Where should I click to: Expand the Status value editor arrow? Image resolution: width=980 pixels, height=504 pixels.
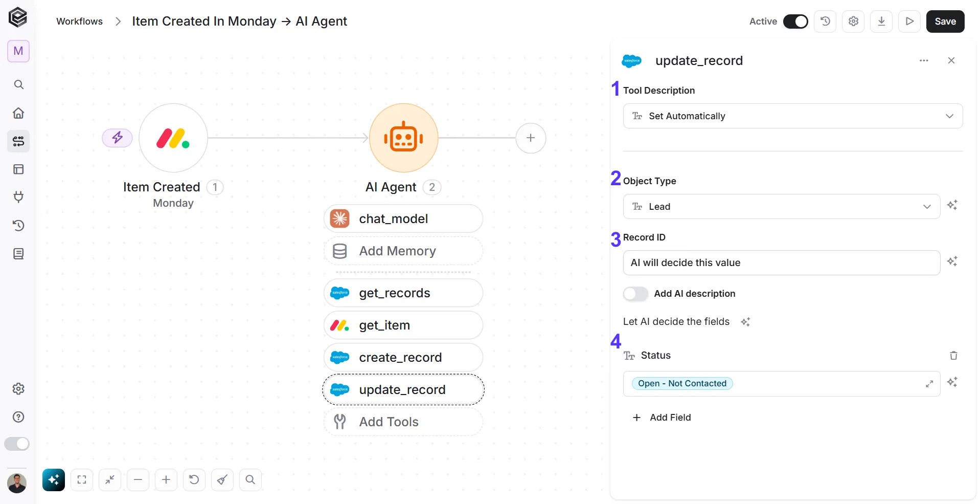(x=929, y=384)
